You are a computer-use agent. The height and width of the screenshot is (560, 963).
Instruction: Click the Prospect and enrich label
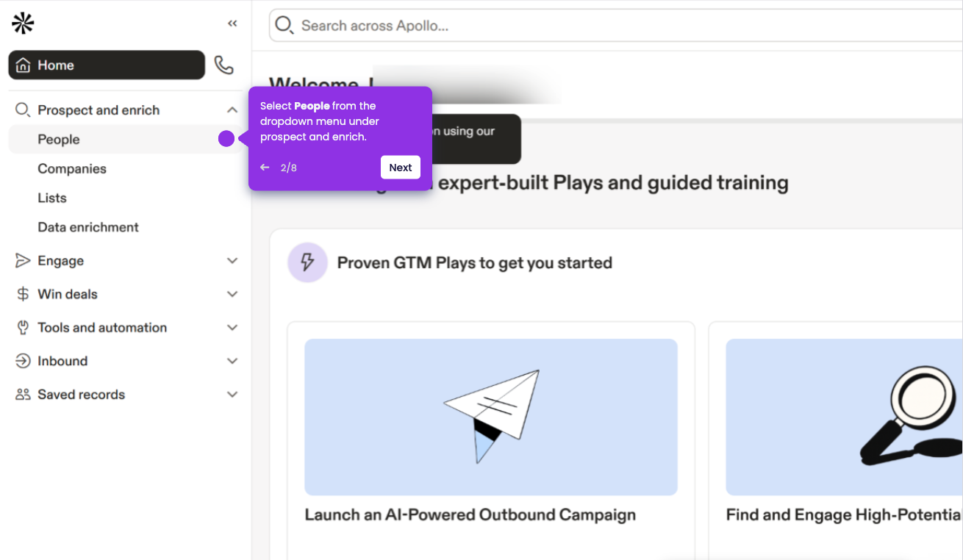click(x=99, y=110)
